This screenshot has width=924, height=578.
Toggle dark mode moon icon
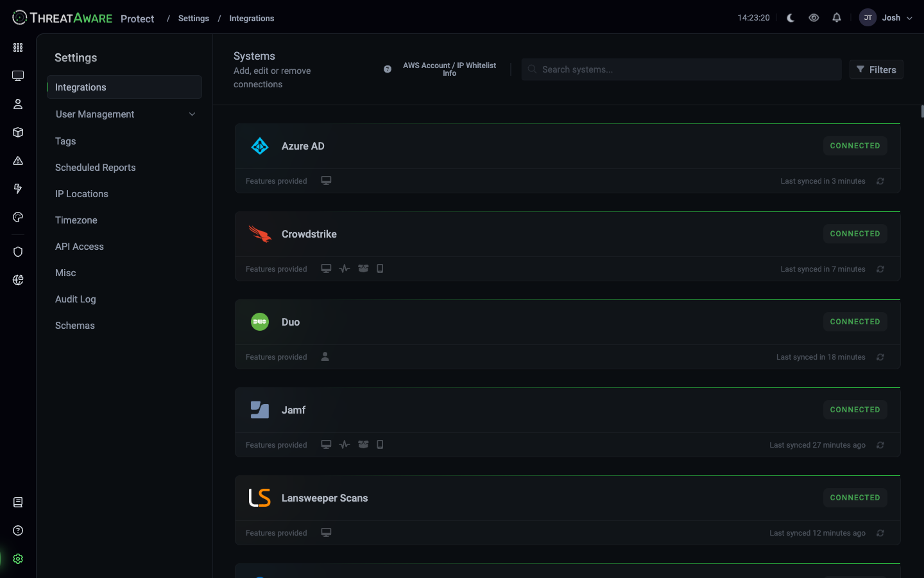791,18
